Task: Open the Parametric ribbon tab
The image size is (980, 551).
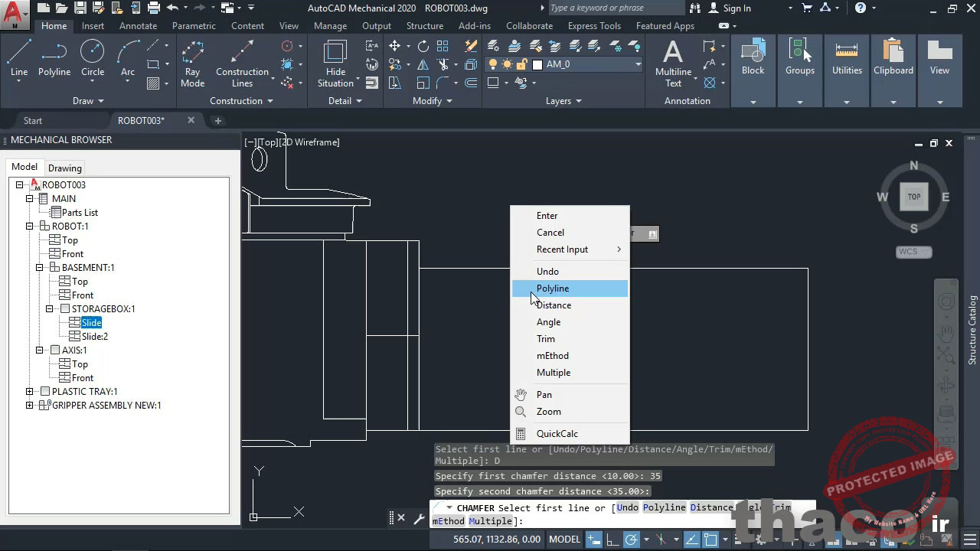Action: click(194, 26)
